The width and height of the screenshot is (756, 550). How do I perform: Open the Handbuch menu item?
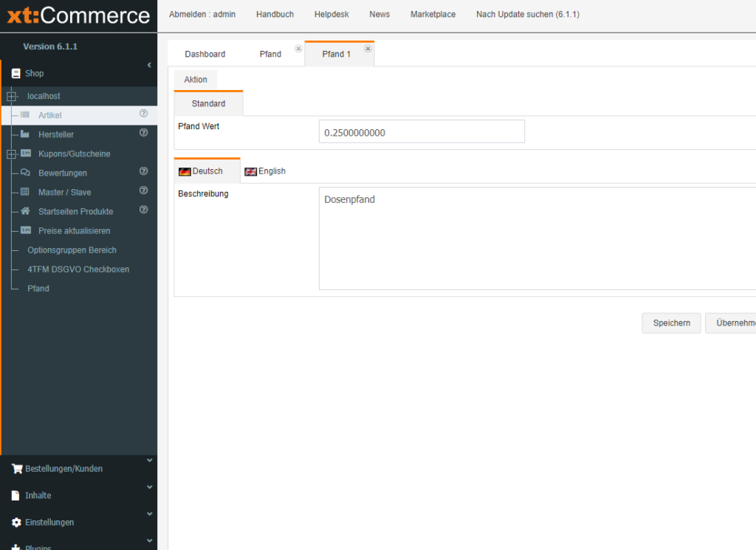click(x=275, y=14)
